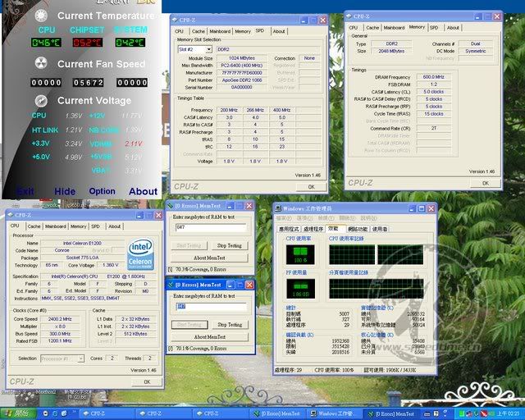Click OK in the CPU-Z processor window
525x420 pixels.
147,381
